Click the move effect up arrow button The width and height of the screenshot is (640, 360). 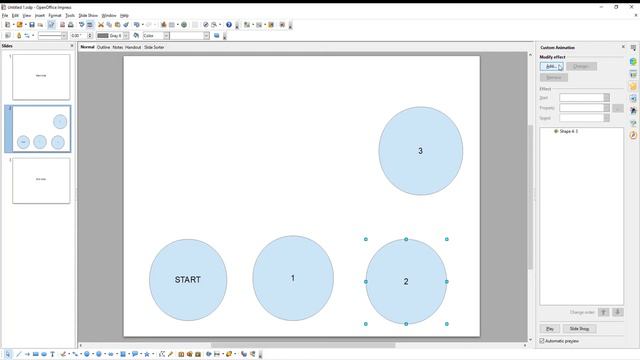pyautogui.click(x=604, y=312)
